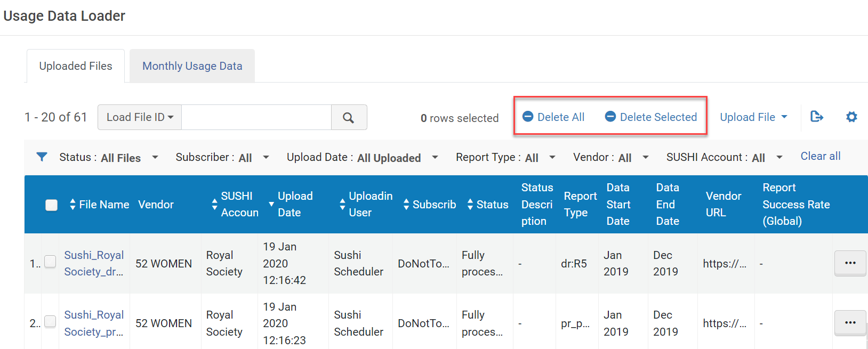Switch to the Monthly Usage Data tab

coord(192,66)
